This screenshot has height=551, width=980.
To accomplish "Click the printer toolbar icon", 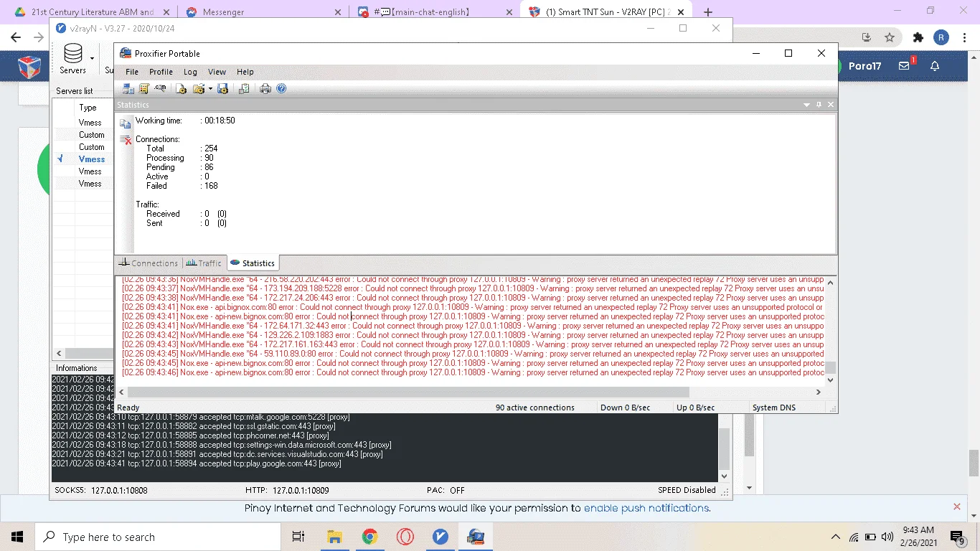I will [x=265, y=89].
